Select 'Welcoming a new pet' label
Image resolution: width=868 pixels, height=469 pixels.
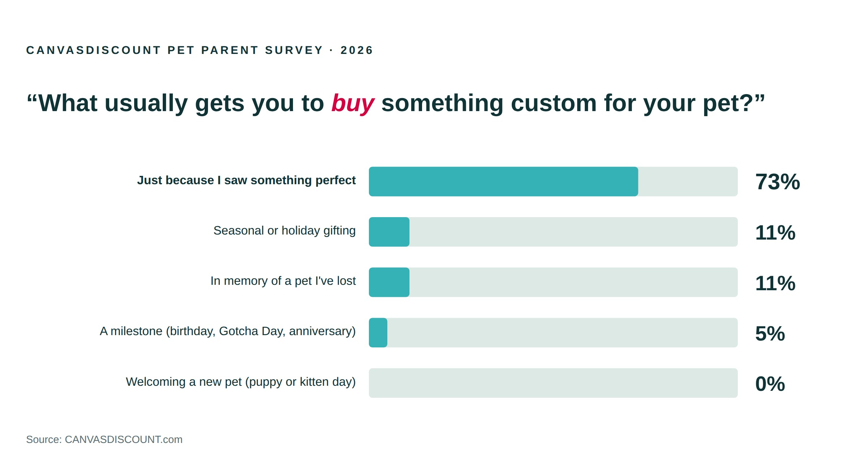pyautogui.click(x=241, y=382)
